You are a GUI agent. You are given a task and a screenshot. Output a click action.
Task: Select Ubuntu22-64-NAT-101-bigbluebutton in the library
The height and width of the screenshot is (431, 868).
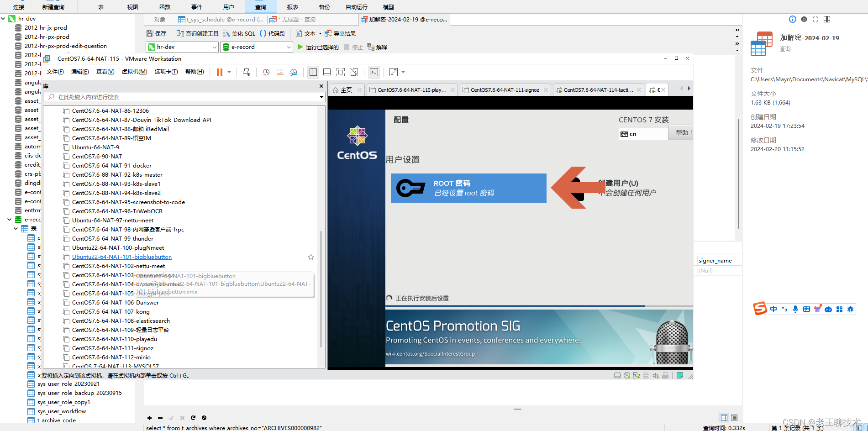click(x=121, y=257)
